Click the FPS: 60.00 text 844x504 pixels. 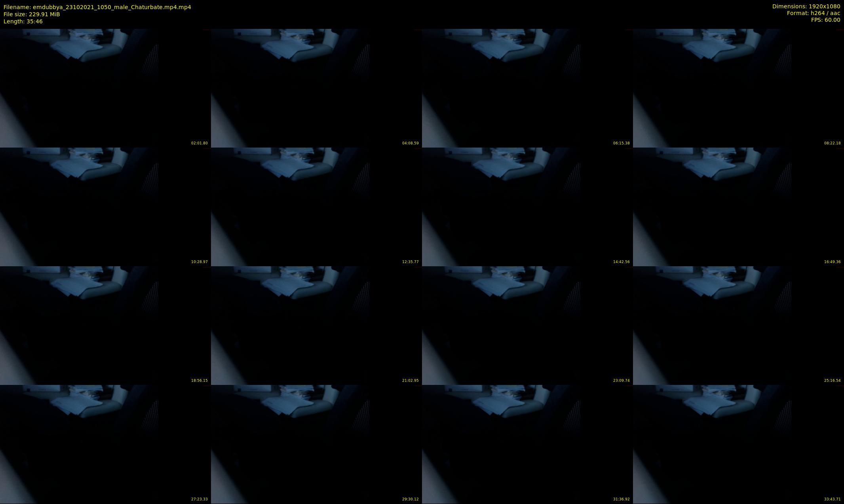825,20
